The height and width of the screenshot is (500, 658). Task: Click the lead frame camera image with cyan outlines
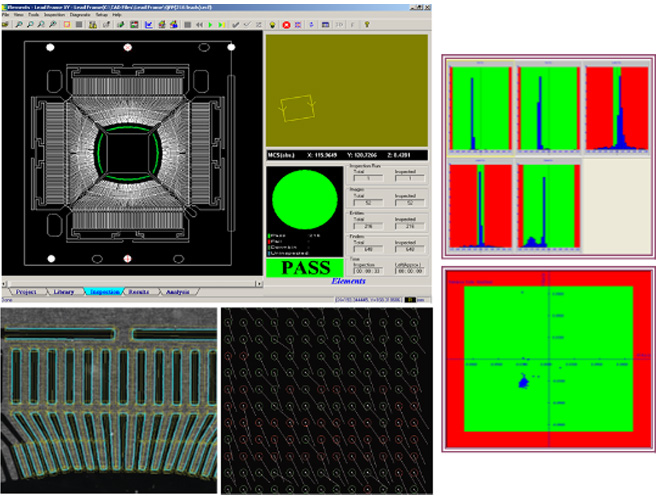click(x=109, y=400)
